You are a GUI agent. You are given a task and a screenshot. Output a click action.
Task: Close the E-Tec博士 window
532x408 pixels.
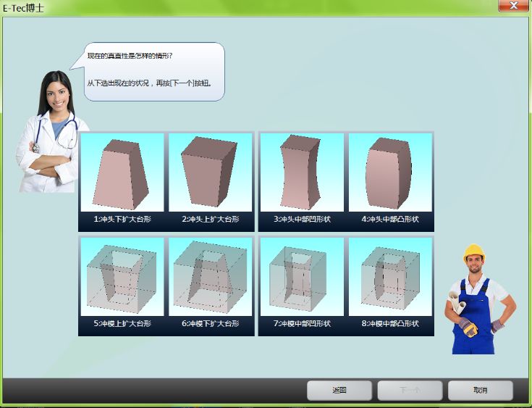513,6
